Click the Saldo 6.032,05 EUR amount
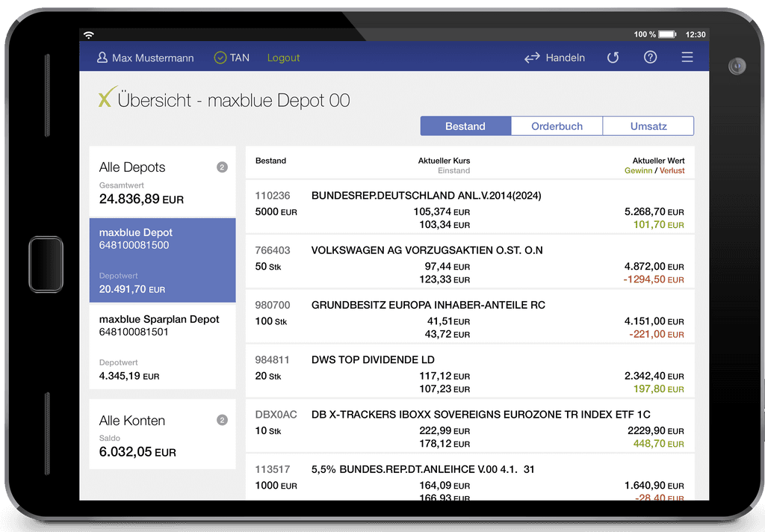765x532 pixels. tap(137, 452)
